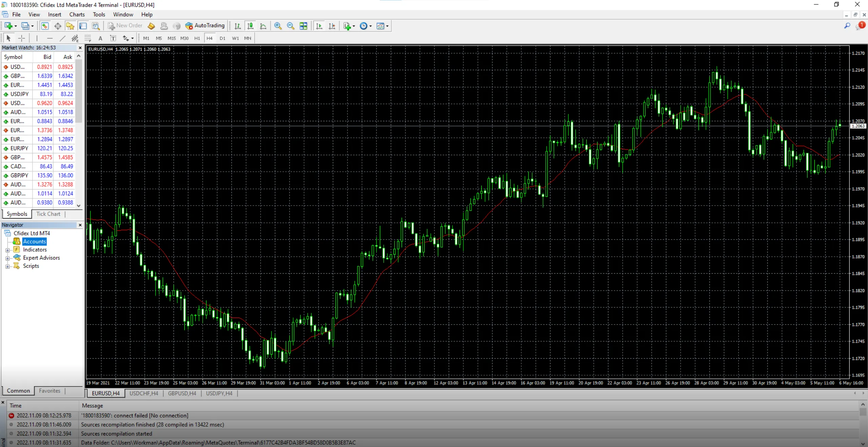Close the Navigator panel
The width and height of the screenshot is (868, 447).
pyautogui.click(x=80, y=225)
